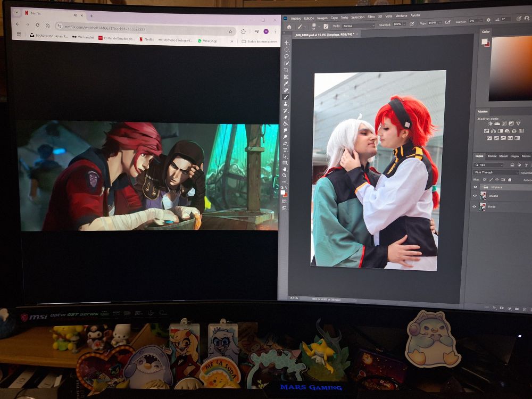Select the Move tool in Photoshop toolbar
The height and width of the screenshot is (399, 532).
point(286,43)
